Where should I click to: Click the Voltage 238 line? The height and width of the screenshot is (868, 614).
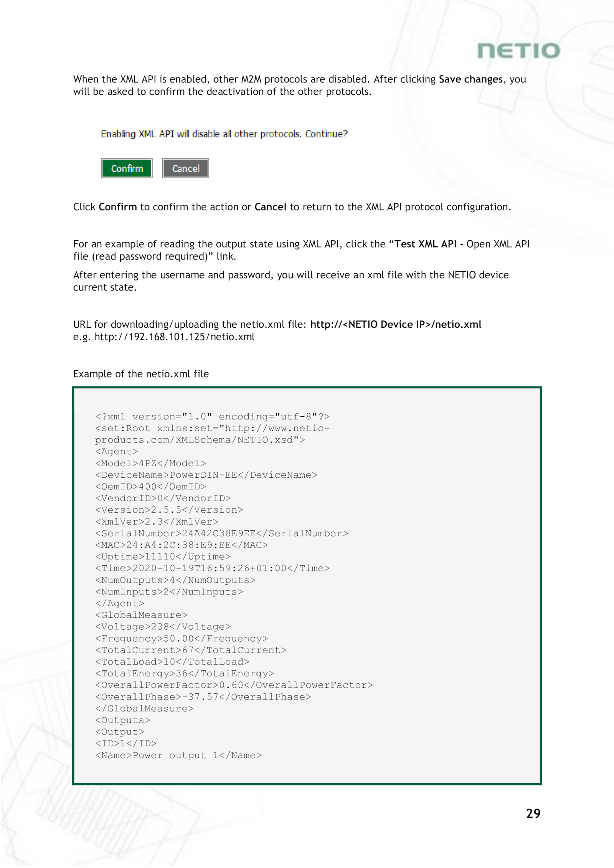point(163,627)
